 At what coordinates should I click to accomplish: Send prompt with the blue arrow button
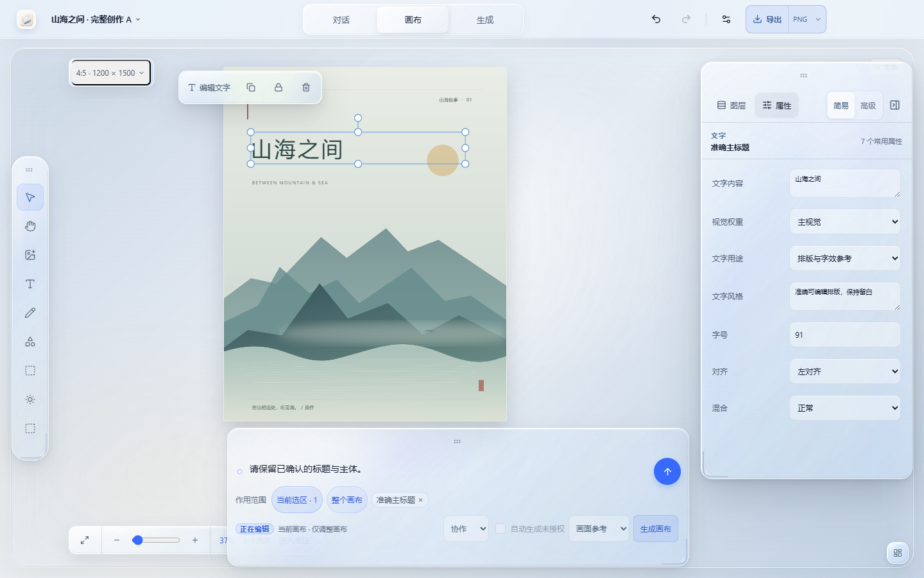[667, 471]
